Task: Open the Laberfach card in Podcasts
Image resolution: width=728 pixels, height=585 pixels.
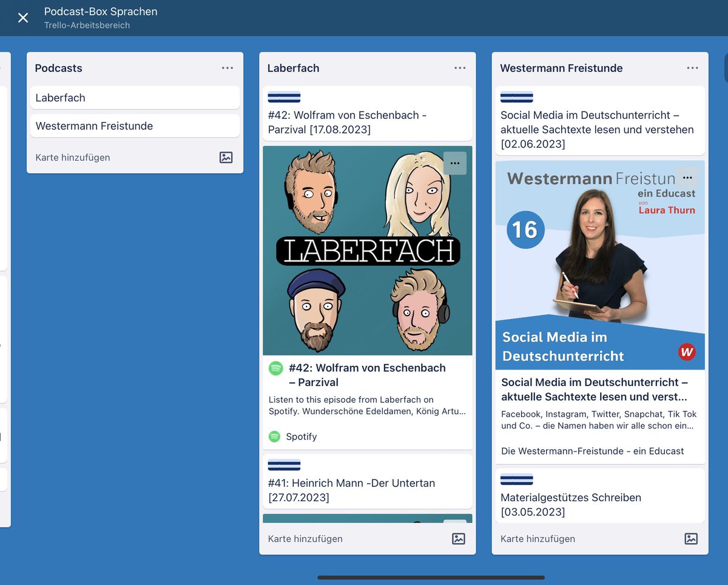Action: point(135,98)
